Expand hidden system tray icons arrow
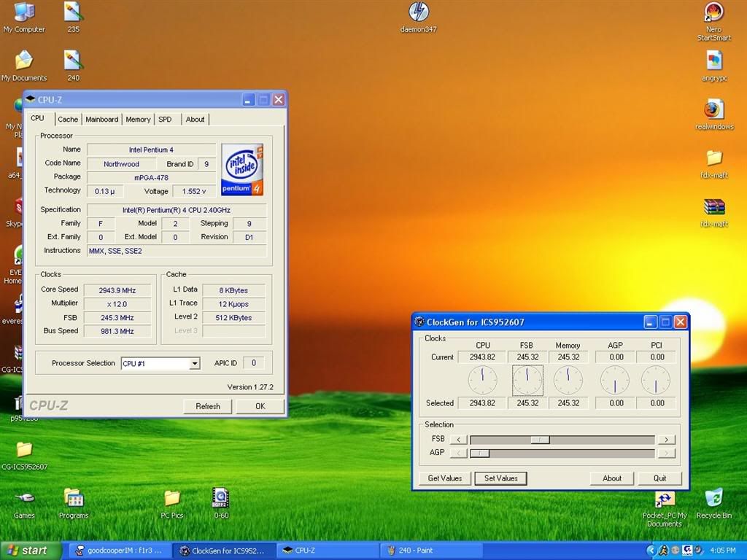 click(650, 551)
